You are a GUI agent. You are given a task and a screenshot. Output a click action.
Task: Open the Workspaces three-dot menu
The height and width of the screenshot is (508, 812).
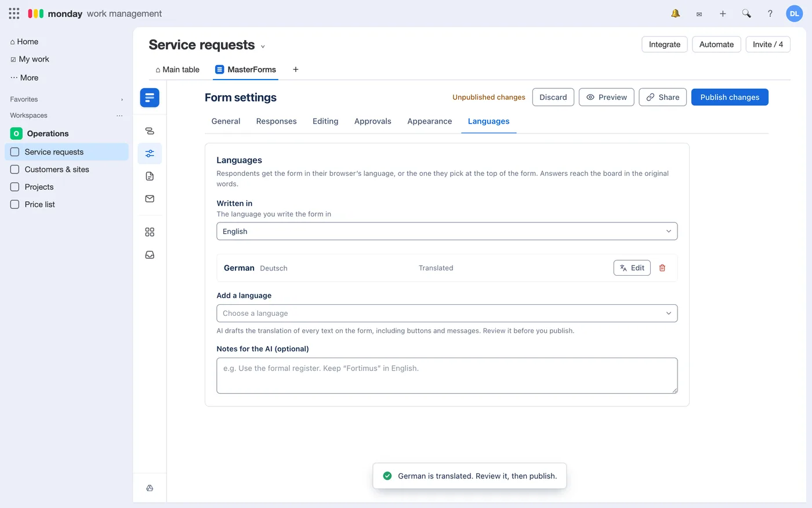pyautogui.click(x=119, y=116)
